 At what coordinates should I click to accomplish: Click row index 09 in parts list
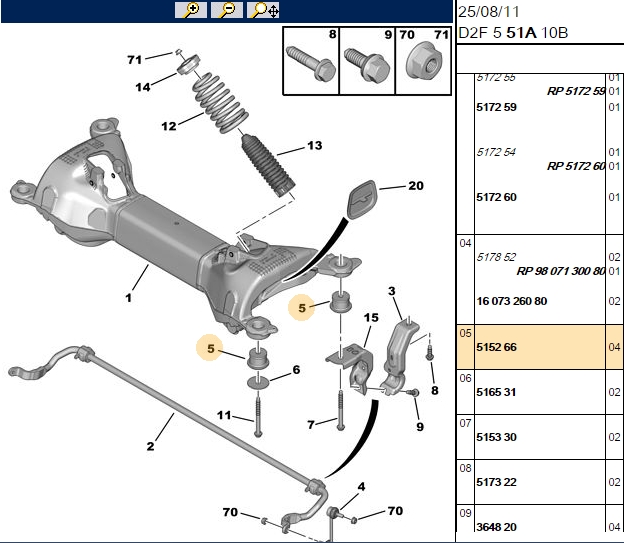coord(465,513)
